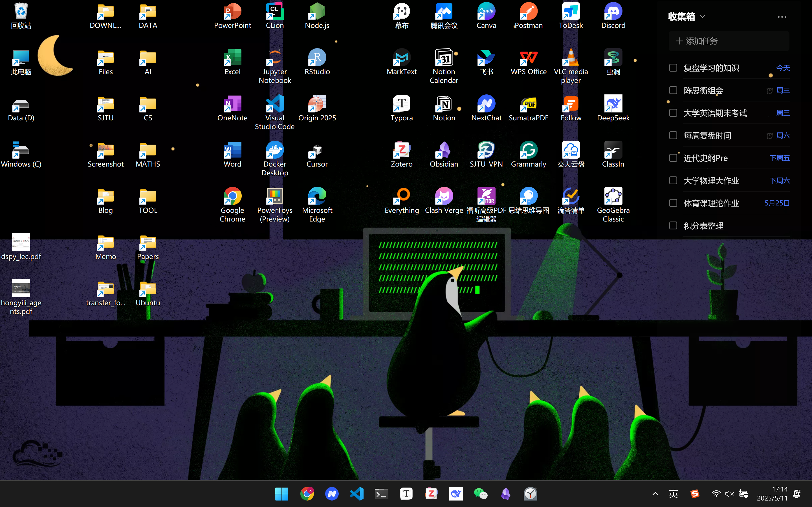Tick the 大学物理大作业 checkbox
812x507 pixels.
(x=673, y=180)
